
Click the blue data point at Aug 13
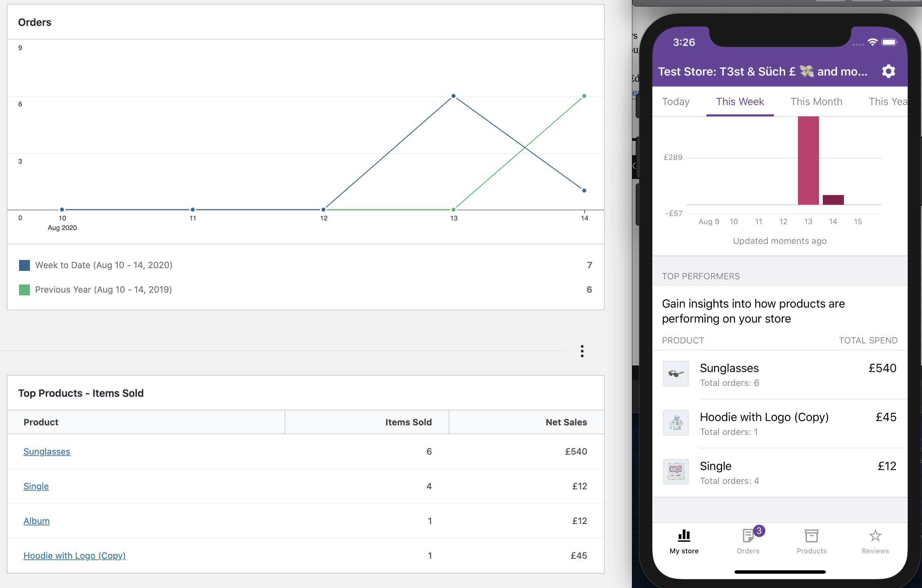454,96
